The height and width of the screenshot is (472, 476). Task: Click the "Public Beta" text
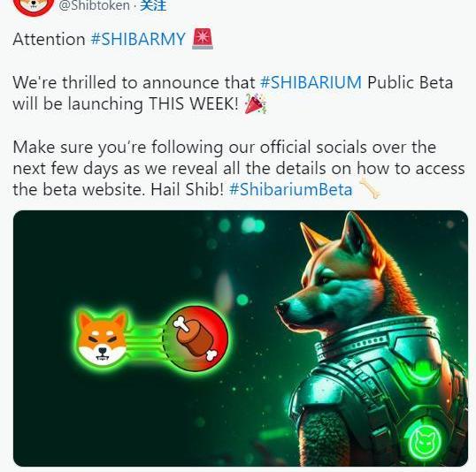point(411,82)
